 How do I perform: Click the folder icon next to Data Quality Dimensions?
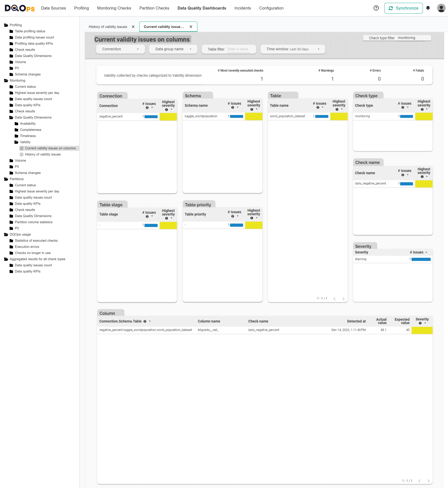(x=11, y=117)
